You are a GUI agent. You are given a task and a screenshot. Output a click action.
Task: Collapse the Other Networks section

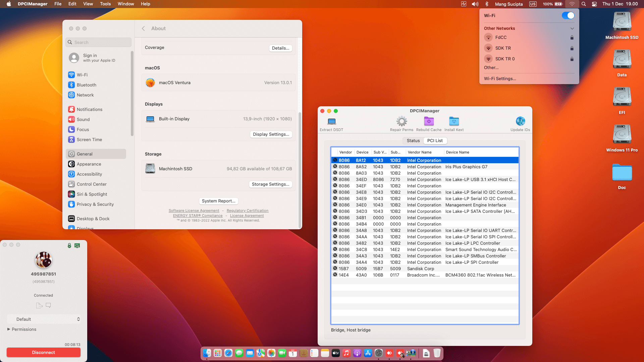pyautogui.click(x=572, y=28)
